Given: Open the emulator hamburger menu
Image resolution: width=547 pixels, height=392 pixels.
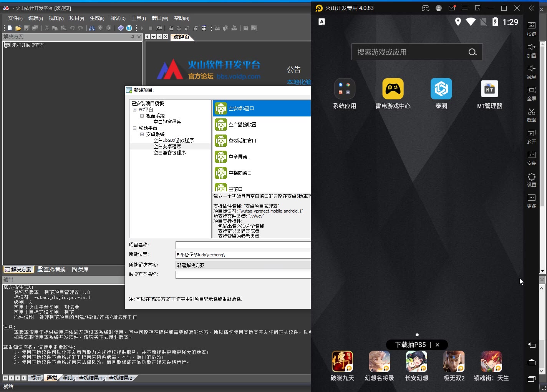Looking at the screenshot, I should [465, 8].
